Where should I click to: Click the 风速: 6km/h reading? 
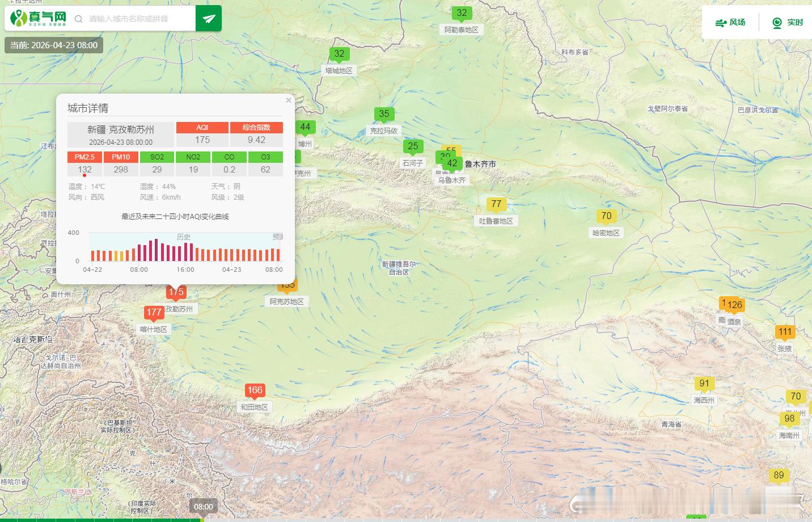click(x=160, y=197)
